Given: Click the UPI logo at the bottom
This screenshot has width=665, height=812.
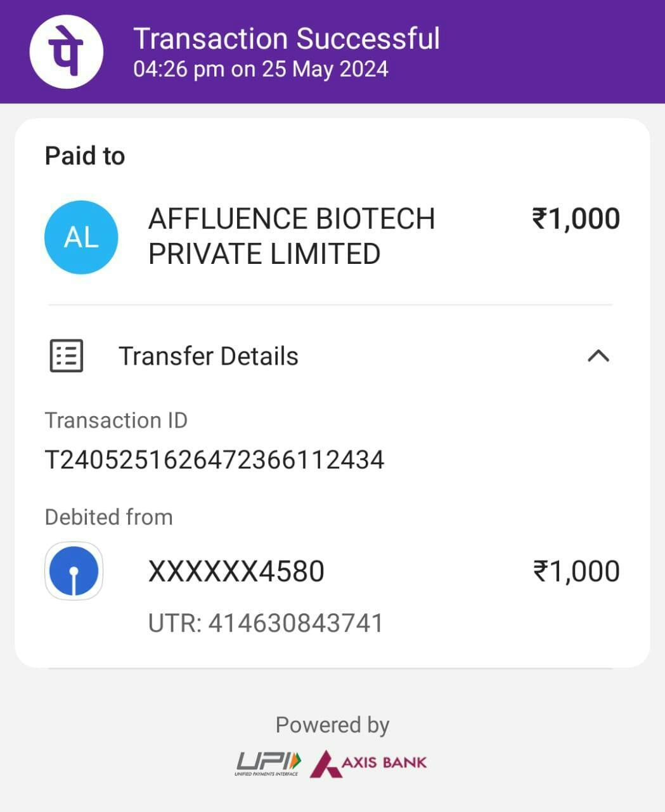Looking at the screenshot, I should tap(268, 763).
